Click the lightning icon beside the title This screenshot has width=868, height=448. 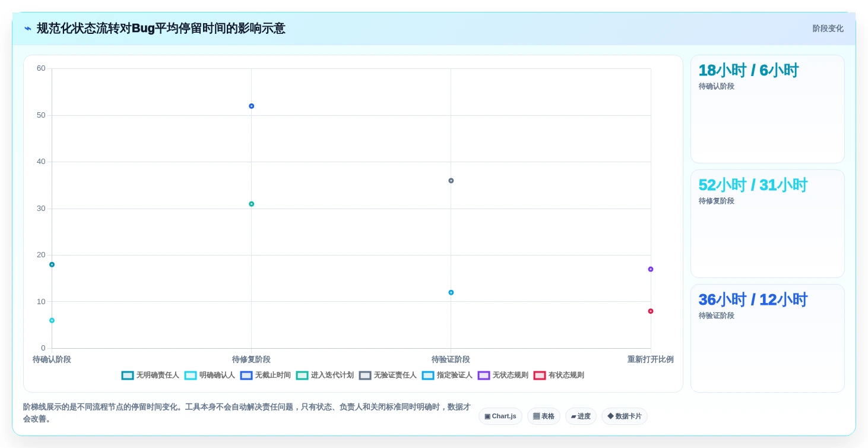click(x=28, y=29)
